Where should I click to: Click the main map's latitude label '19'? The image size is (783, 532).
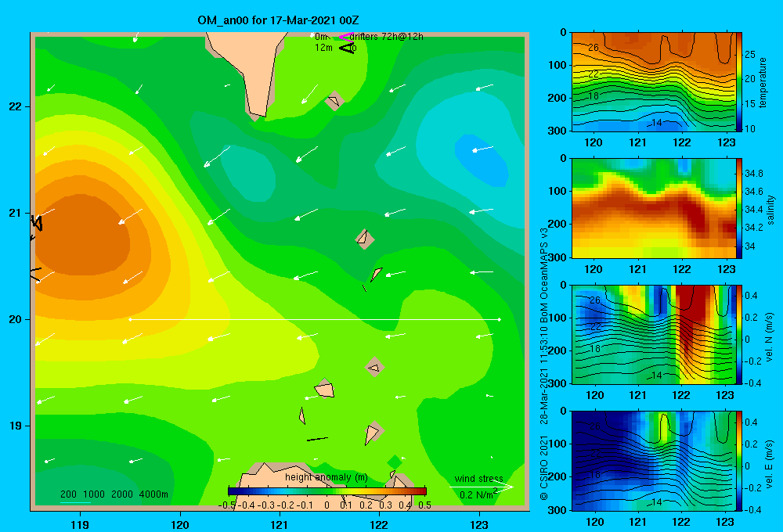point(16,426)
